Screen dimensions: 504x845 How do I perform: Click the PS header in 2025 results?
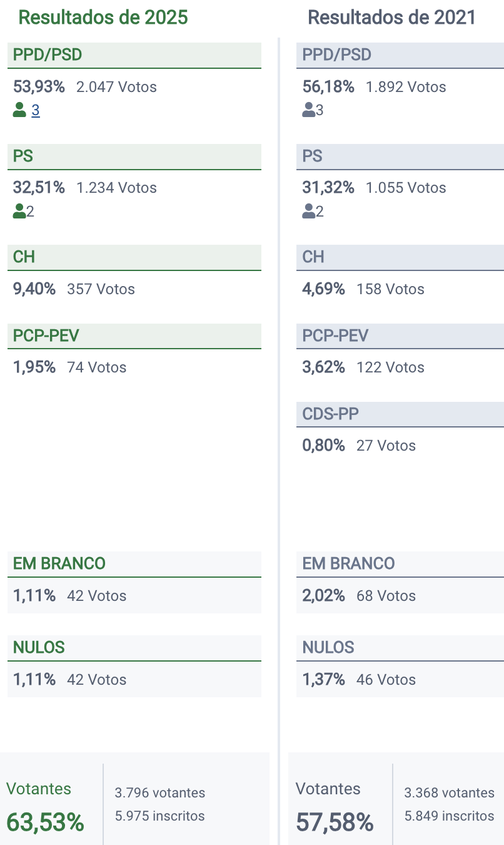(23, 156)
